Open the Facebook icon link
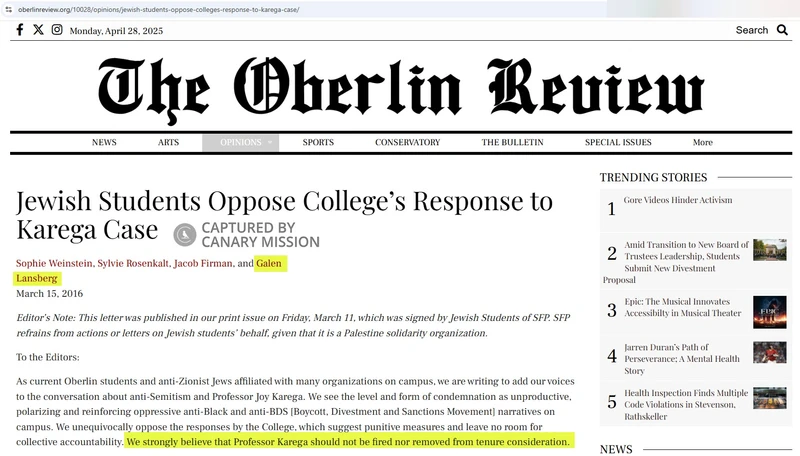 coord(20,30)
